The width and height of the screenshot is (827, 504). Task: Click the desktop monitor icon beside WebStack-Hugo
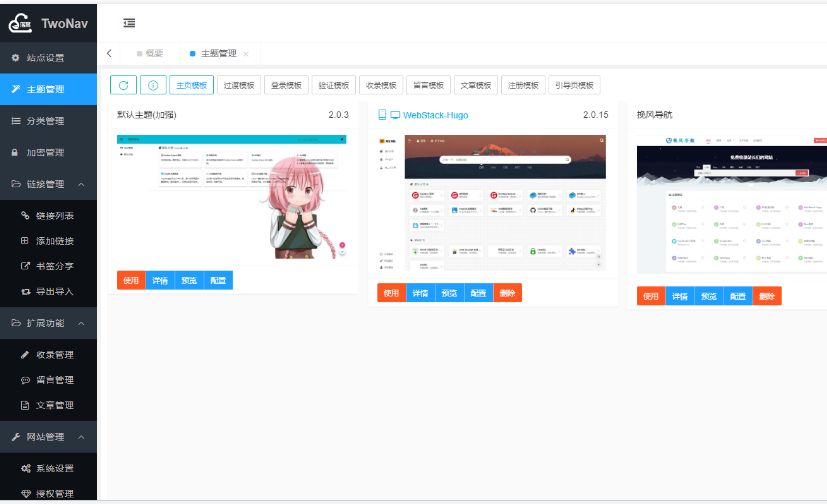pos(395,114)
